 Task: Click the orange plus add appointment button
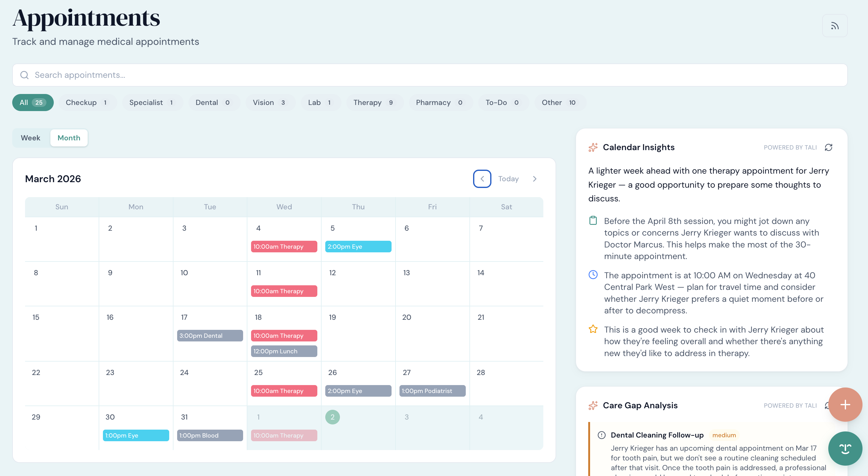[845, 404]
